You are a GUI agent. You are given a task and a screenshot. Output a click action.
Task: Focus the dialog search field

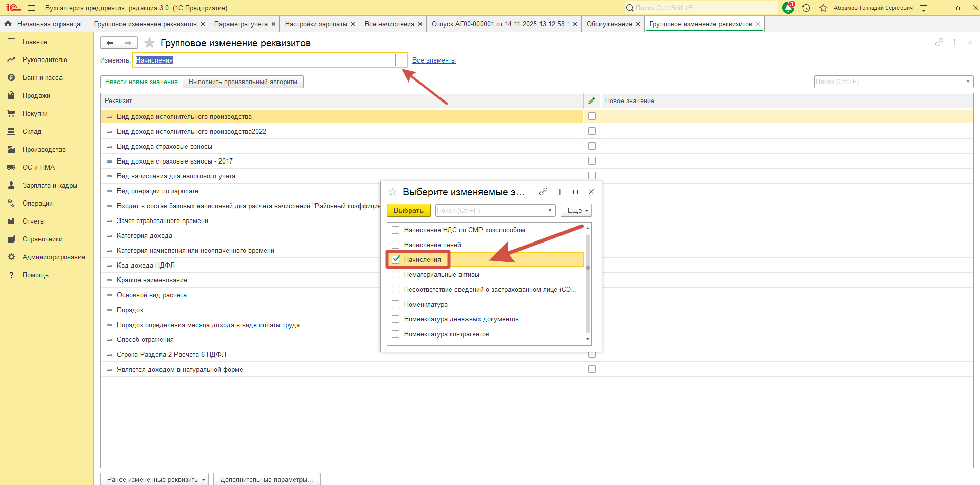pyautogui.click(x=490, y=210)
